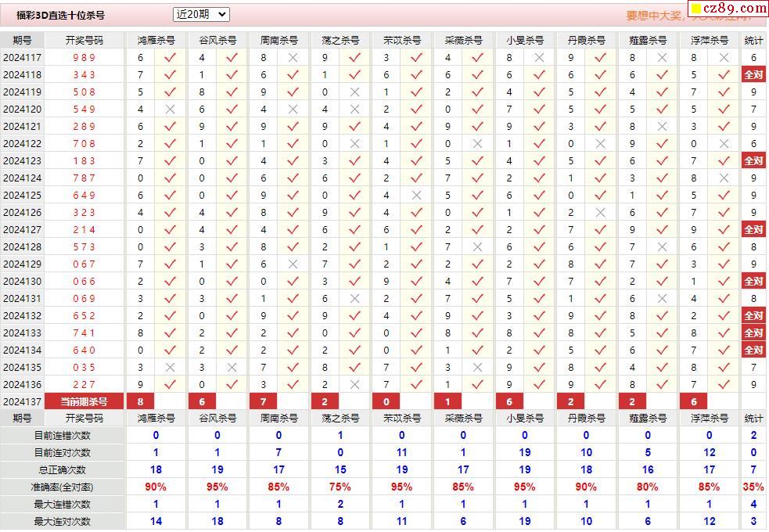Screen dimensions: 769x532
Task: Click the X mark for 采薇杀号 in row 2024135
Action: click(x=478, y=367)
